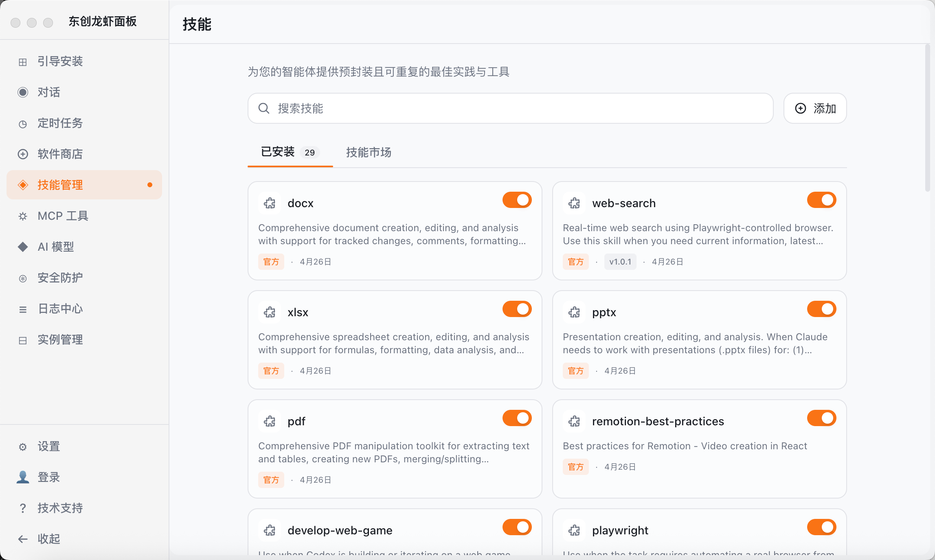The height and width of the screenshot is (560, 935).
Task: Click the 设置 gear icon
Action: click(x=23, y=447)
